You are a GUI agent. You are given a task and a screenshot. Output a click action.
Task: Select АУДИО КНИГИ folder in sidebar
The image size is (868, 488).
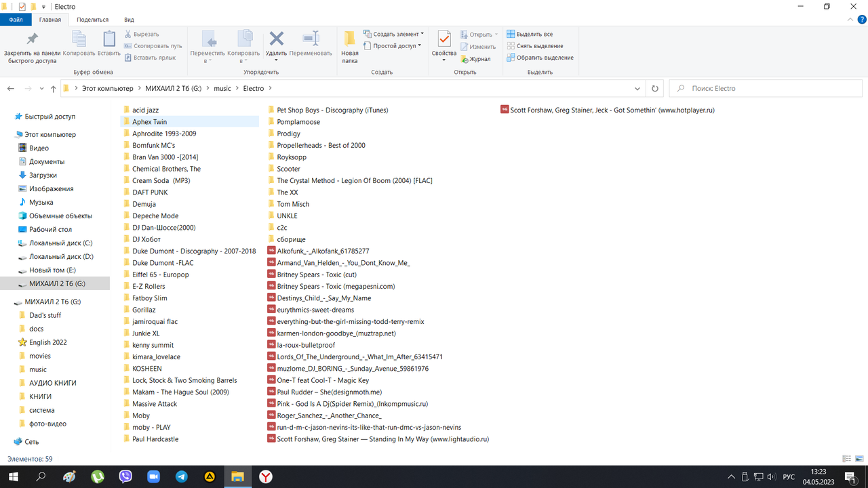point(53,383)
